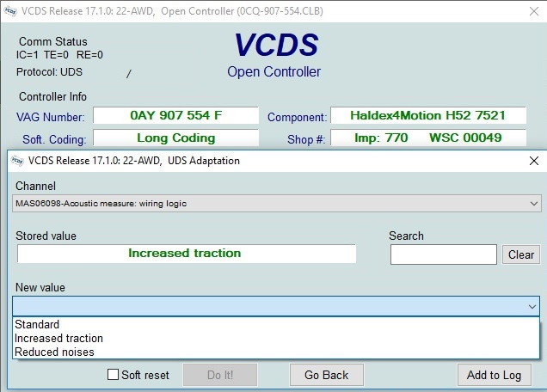Click the New value label
This screenshot has width=547, height=392.
[x=40, y=287]
